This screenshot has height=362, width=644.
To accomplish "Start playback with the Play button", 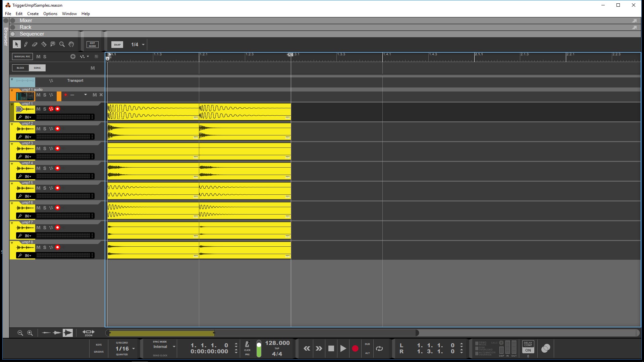I will coord(343,349).
